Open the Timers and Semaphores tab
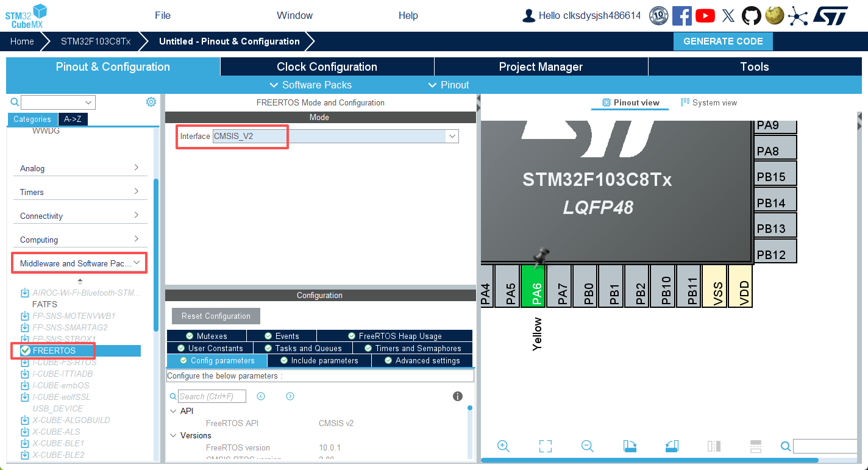Screen dimensions: 868x470 click(x=413, y=348)
